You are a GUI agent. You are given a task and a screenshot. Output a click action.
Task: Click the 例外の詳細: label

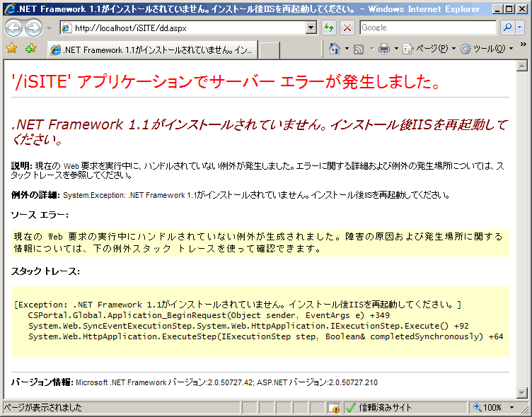[35, 195]
